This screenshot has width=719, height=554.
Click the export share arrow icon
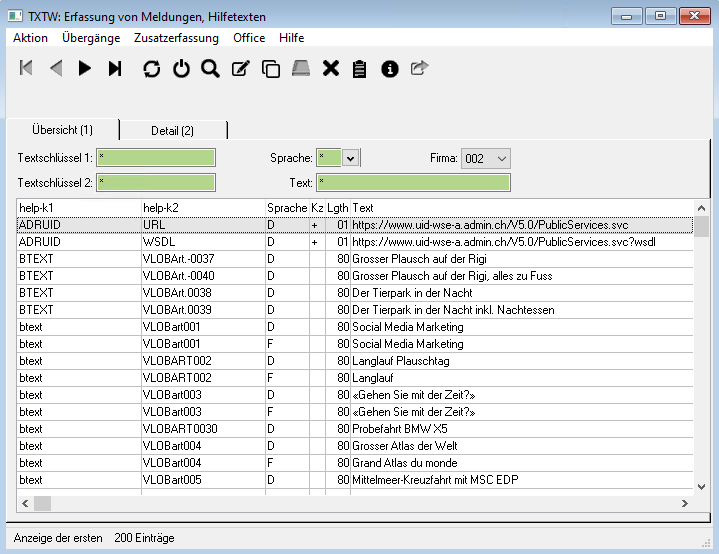419,69
